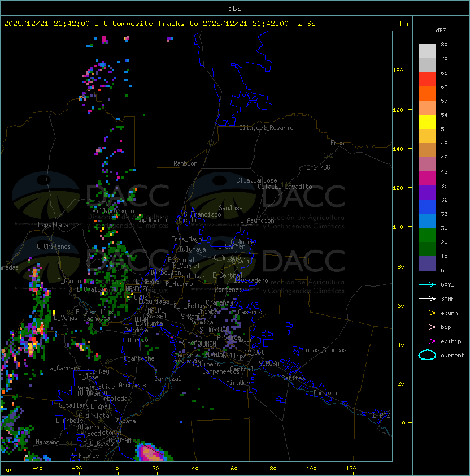Pick the magenta 39-42 dBZ color swatch
The image size is (470, 476).
pos(427,179)
